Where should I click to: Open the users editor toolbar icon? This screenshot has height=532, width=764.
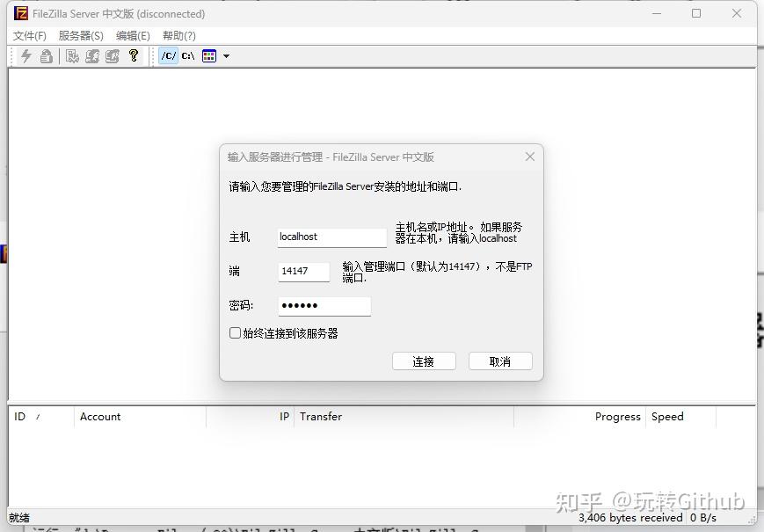pos(92,56)
